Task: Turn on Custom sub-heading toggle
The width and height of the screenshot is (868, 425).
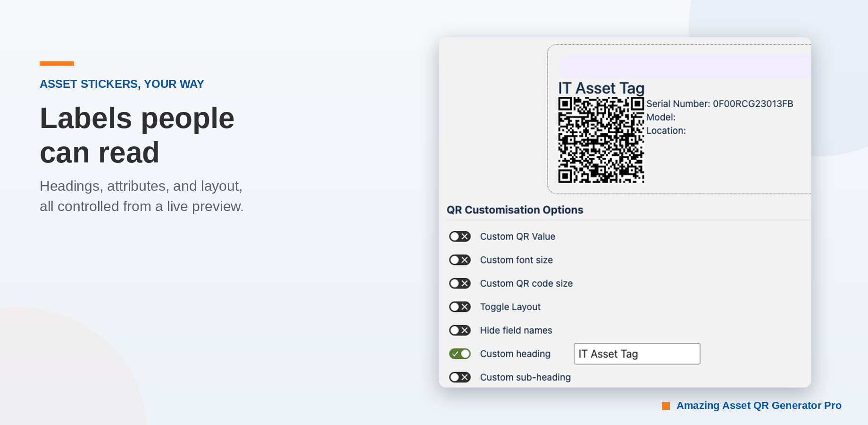Action: 460,377
